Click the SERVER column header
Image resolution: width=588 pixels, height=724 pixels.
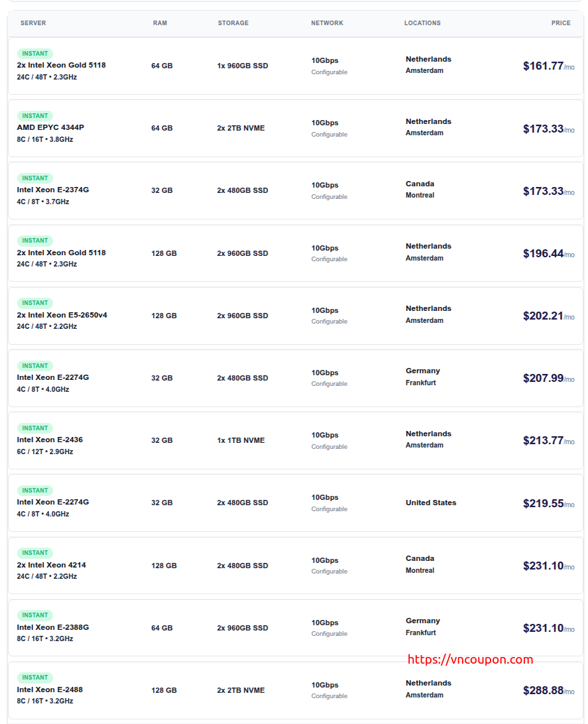33,23
